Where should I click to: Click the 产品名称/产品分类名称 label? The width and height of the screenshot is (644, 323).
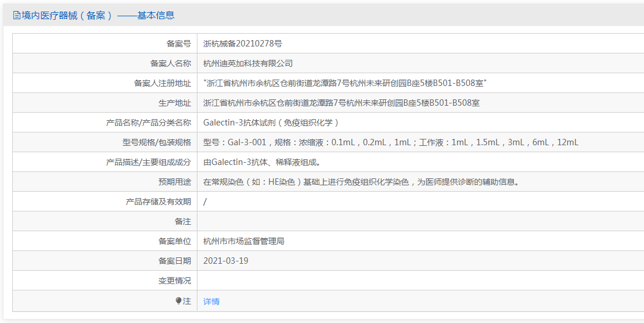(148, 123)
